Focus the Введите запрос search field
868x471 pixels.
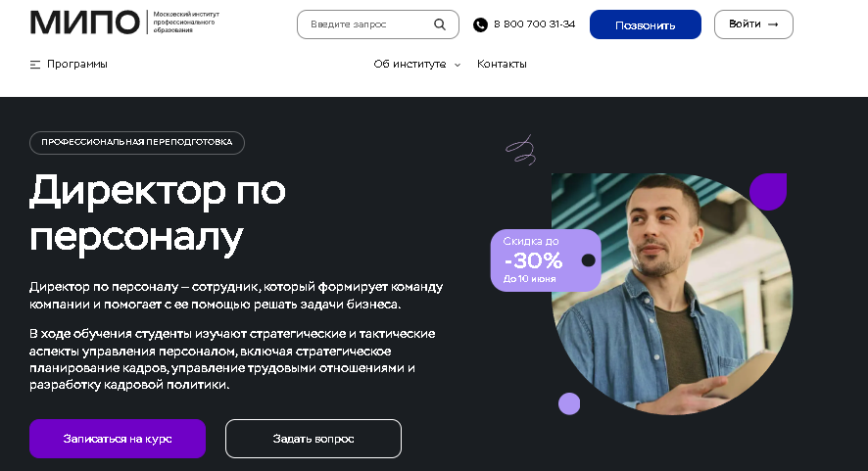[369, 24]
